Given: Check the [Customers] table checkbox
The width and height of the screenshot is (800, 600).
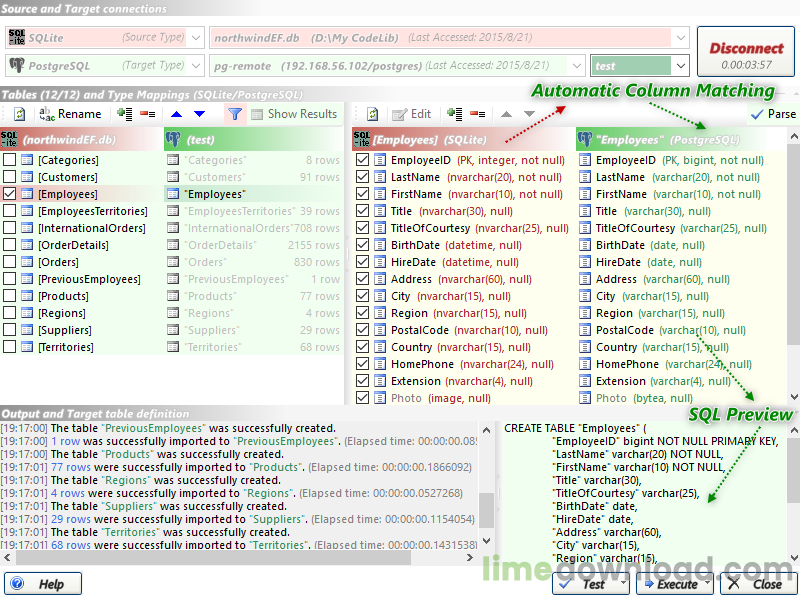Looking at the screenshot, I should [9, 177].
